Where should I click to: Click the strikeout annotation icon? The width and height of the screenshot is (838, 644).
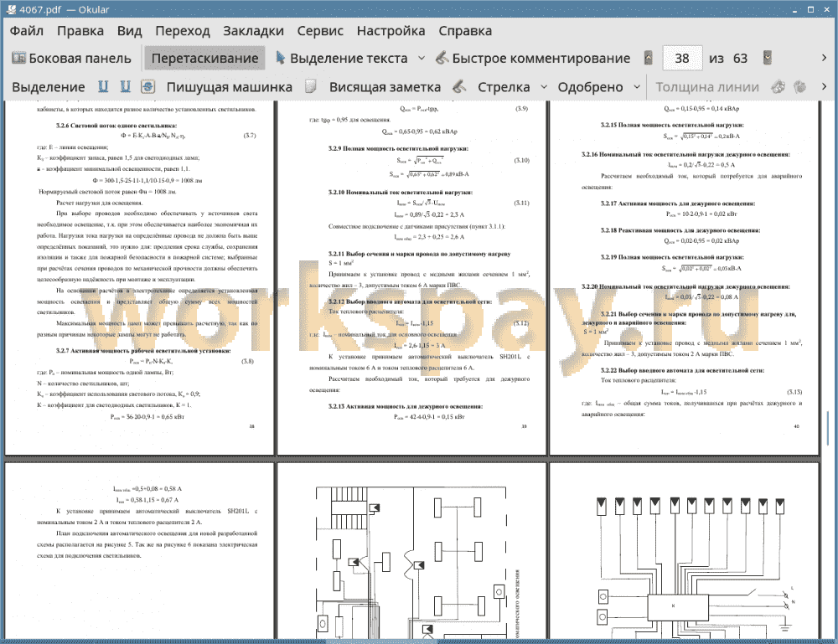[148, 86]
